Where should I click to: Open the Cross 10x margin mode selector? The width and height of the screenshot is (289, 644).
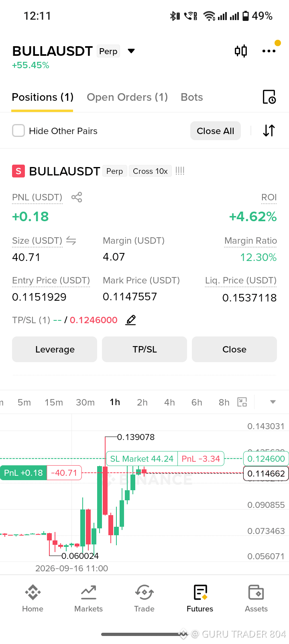150,171
